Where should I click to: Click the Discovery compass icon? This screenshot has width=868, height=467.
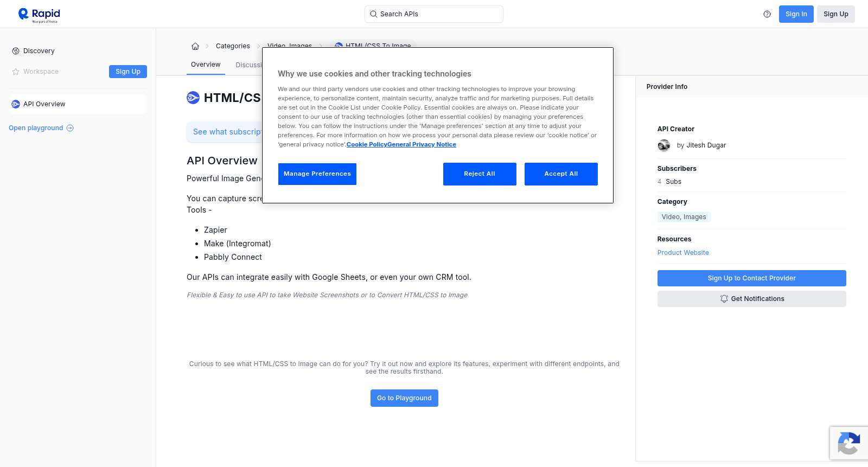pyautogui.click(x=16, y=51)
